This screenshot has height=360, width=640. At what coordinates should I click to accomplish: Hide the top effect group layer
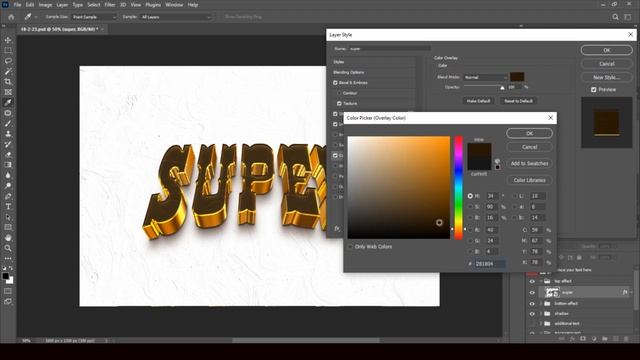[532, 282]
